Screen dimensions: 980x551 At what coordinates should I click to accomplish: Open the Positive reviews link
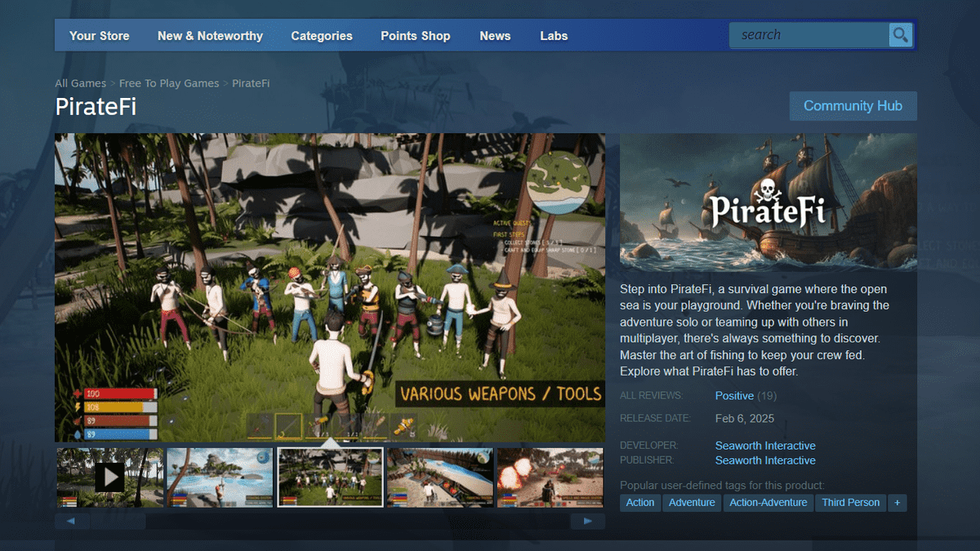pyautogui.click(x=734, y=396)
